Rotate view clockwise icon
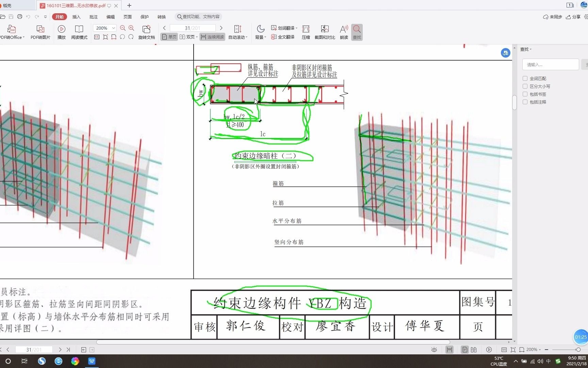The image size is (588, 368). pyautogui.click(x=131, y=37)
